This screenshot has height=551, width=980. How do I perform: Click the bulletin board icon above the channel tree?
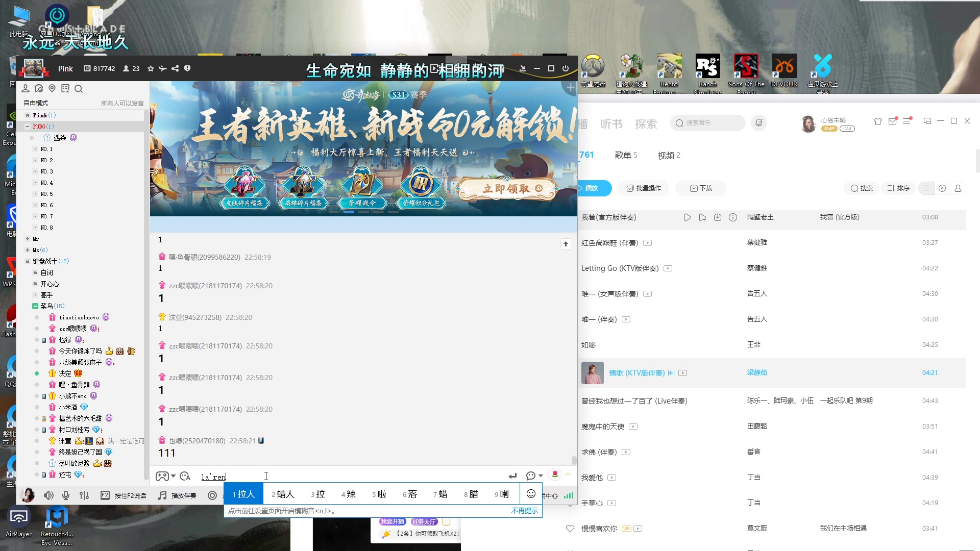65,89
